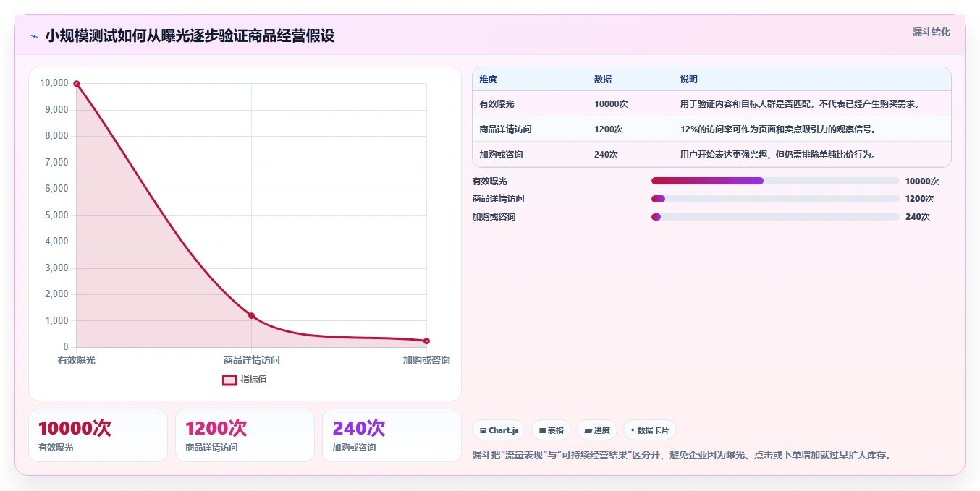Click the 有效曝光 progress bar
The image size is (980, 491).
[x=775, y=181]
